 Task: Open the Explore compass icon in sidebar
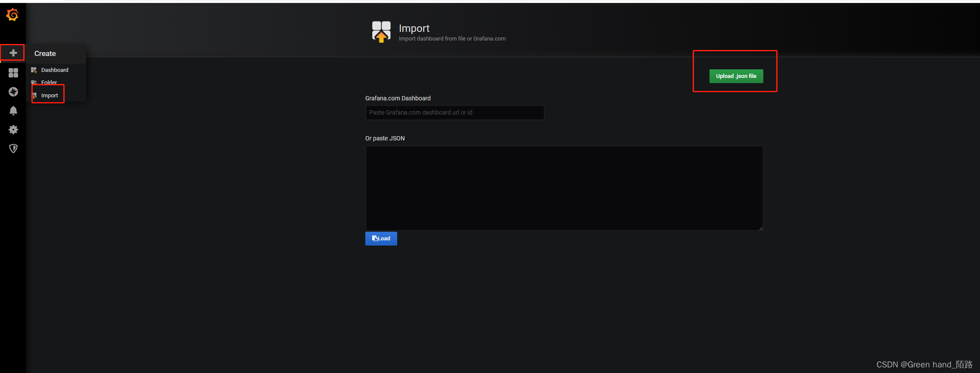point(13,92)
